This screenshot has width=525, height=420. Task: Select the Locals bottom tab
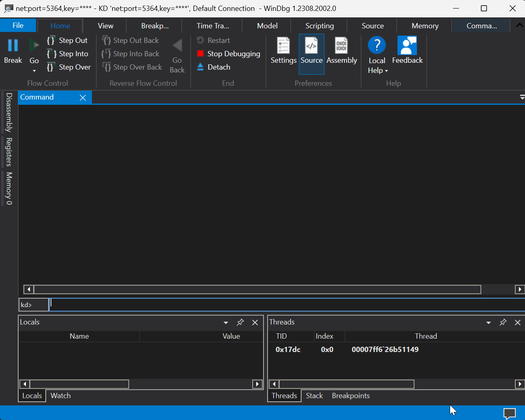pyautogui.click(x=32, y=396)
